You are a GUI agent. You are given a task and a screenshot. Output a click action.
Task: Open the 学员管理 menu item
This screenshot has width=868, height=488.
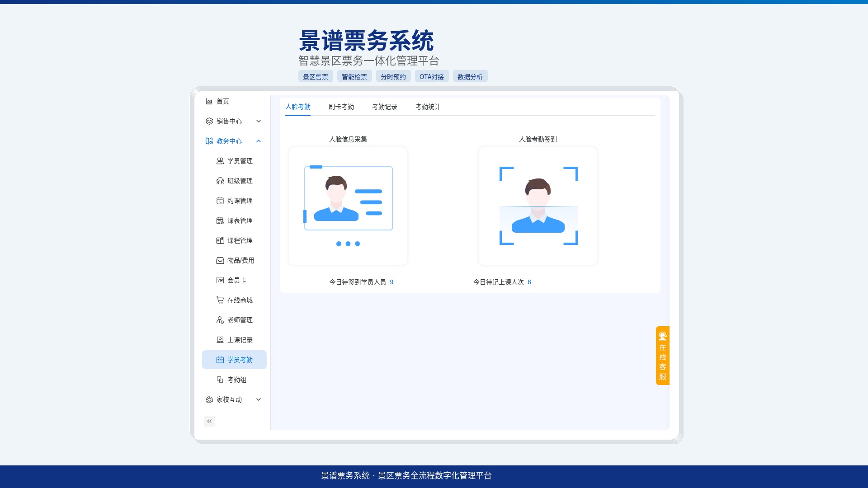click(234, 161)
